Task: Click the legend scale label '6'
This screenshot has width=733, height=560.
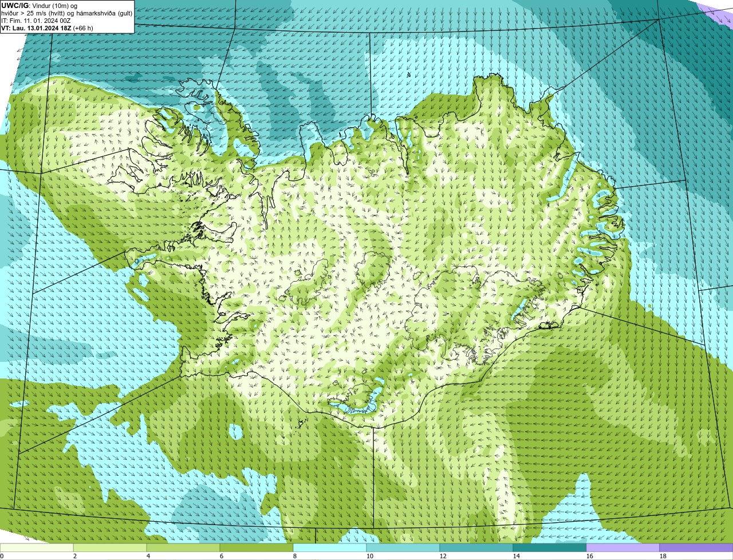Action: (x=222, y=556)
